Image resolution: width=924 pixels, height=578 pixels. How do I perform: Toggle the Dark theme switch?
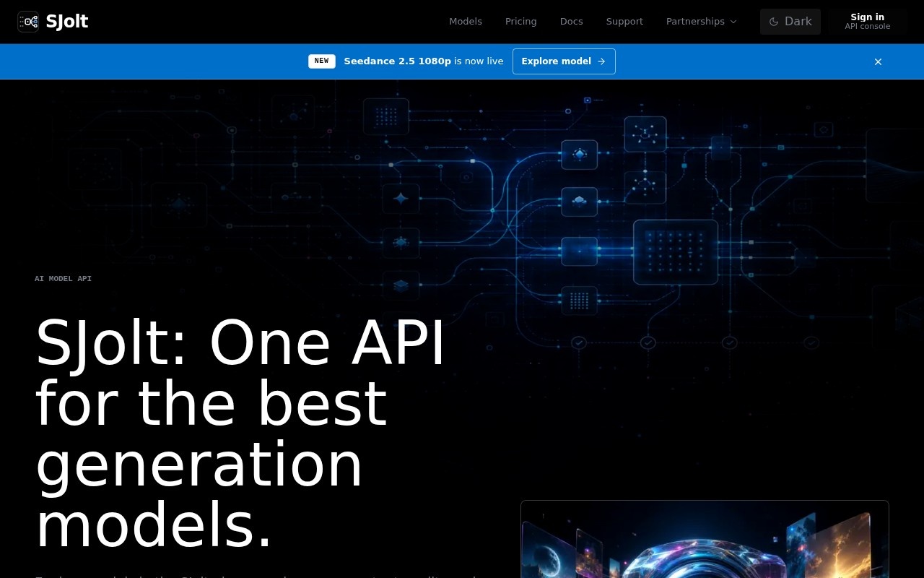click(x=790, y=22)
